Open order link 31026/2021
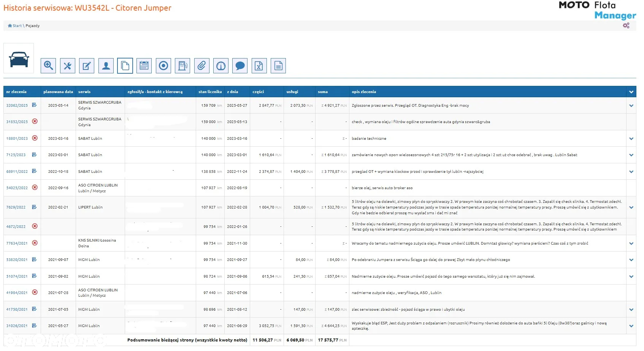644x351 pixels. coord(17,326)
